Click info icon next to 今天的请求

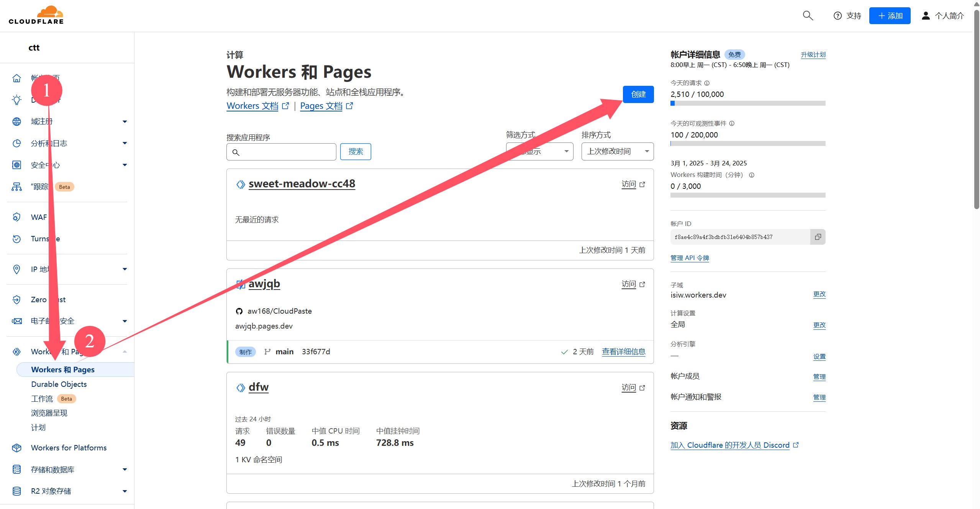point(707,83)
